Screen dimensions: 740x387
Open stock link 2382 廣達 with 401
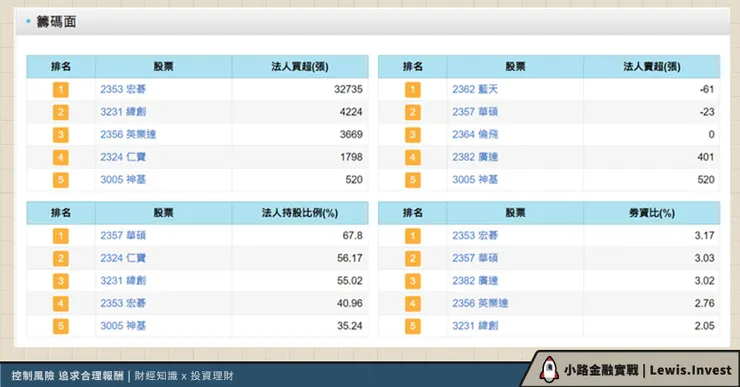tap(475, 157)
